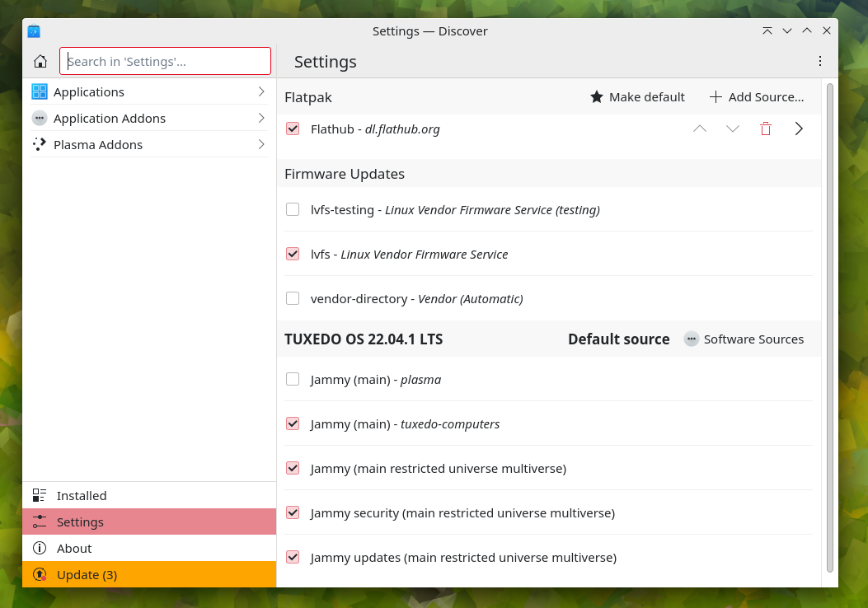This screenshot has width=868, height=608.
Task: Switch to the Installed section
Action: (81, 495)
